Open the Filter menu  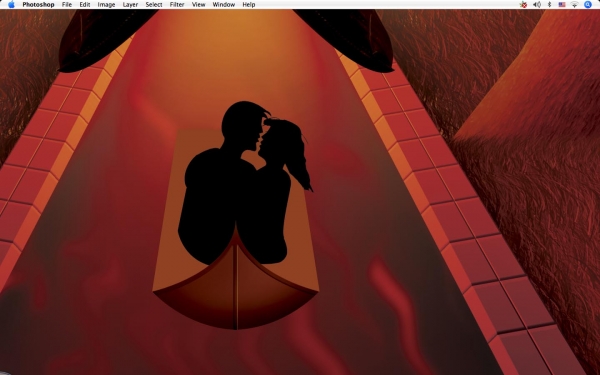coord(177,5)
